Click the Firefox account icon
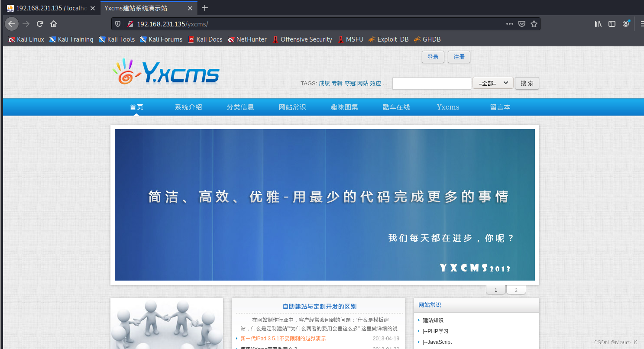 tap(626, 24)
